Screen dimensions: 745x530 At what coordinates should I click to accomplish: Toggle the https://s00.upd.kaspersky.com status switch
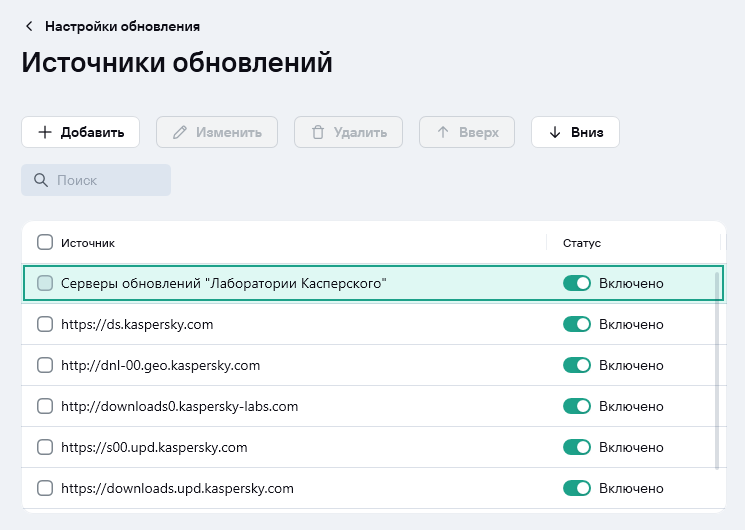[577, 447]
